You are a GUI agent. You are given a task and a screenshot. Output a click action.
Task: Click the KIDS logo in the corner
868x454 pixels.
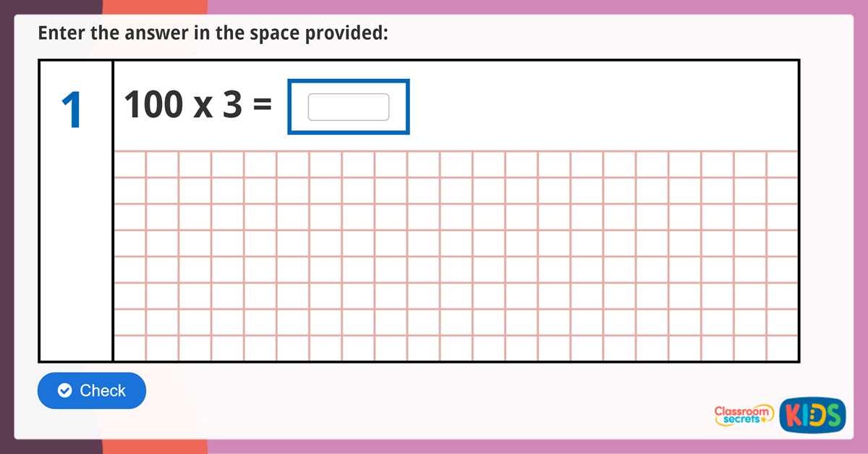[813, 416]
